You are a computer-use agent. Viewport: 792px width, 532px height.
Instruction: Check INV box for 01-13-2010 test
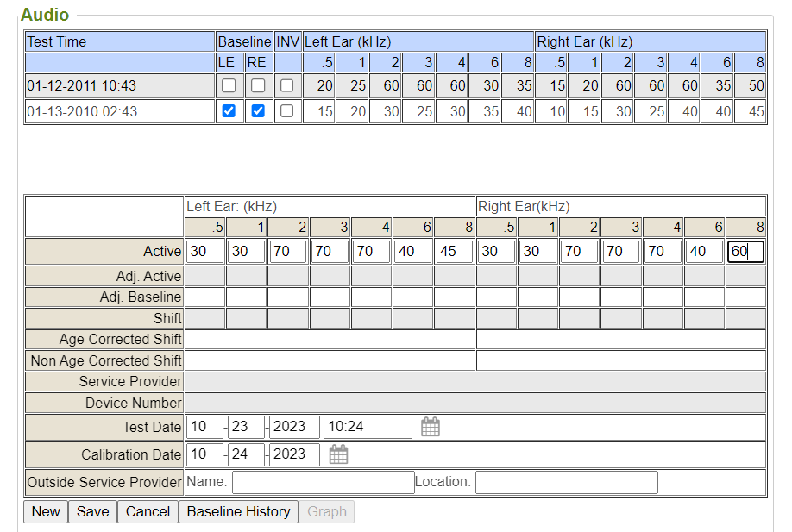point(286,111)
